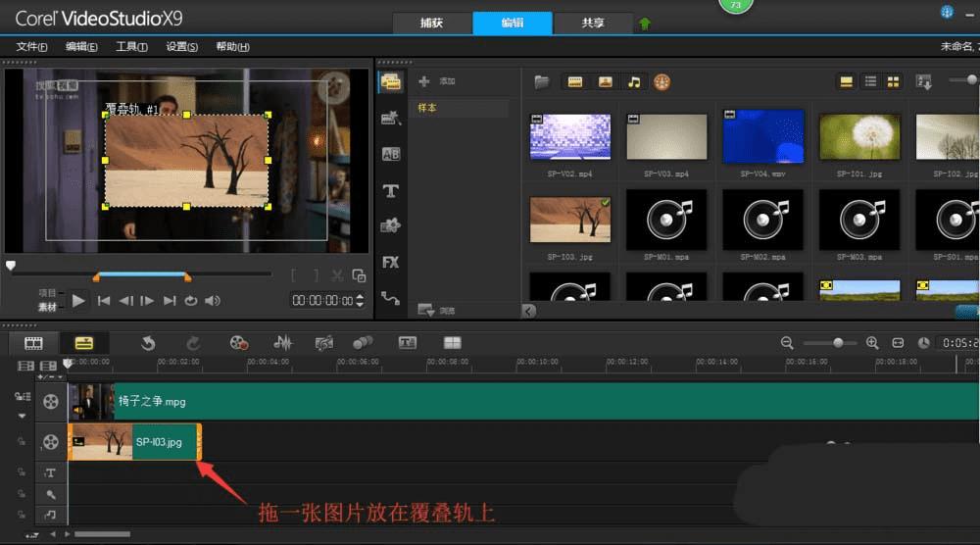Click the preview timecode field

coord(322,301)
